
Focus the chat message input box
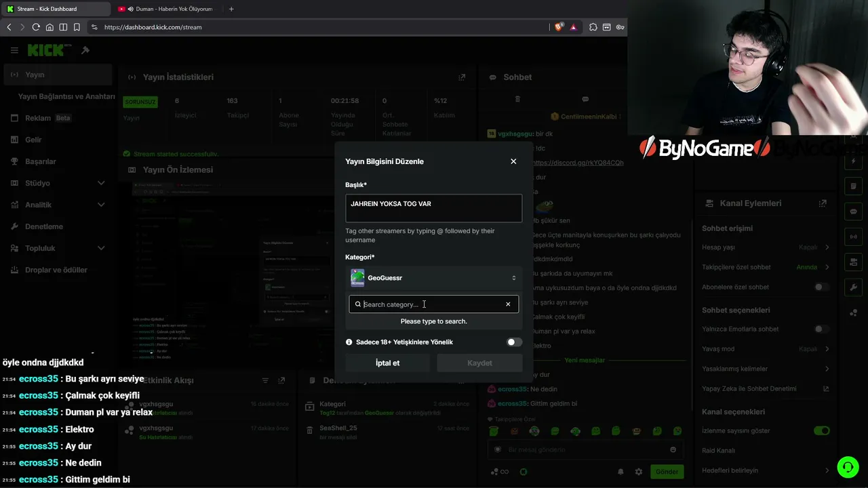[585, 449]
